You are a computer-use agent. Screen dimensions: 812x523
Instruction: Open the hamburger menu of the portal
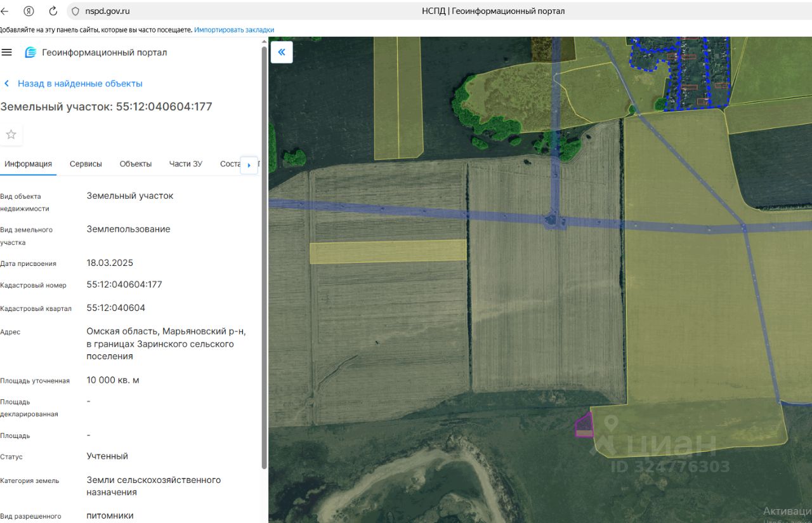(7, 52)
